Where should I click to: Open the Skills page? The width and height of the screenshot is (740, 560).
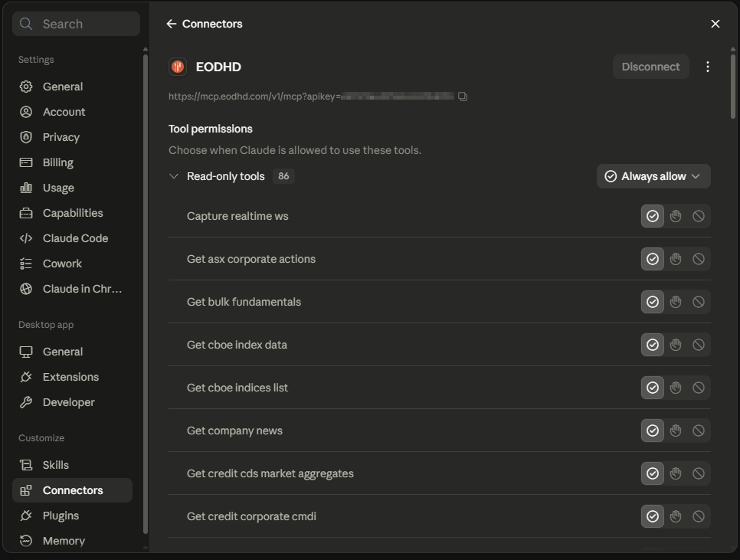[x=72, y=465]
